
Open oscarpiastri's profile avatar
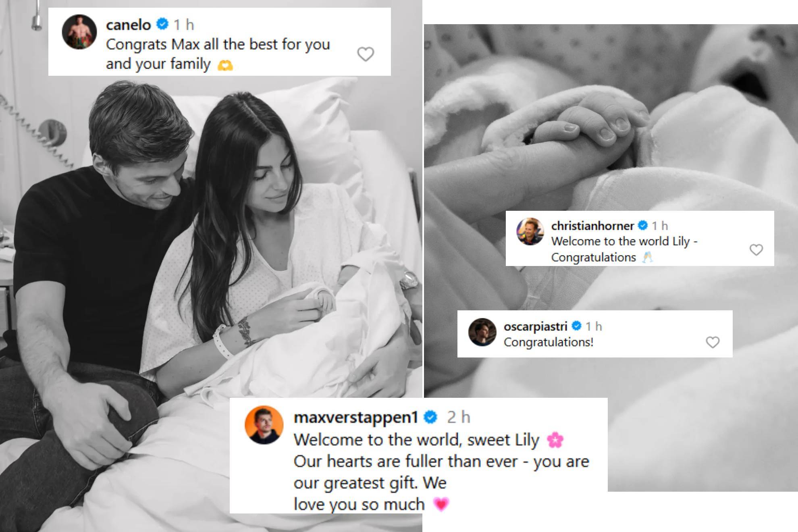(482, 332)
